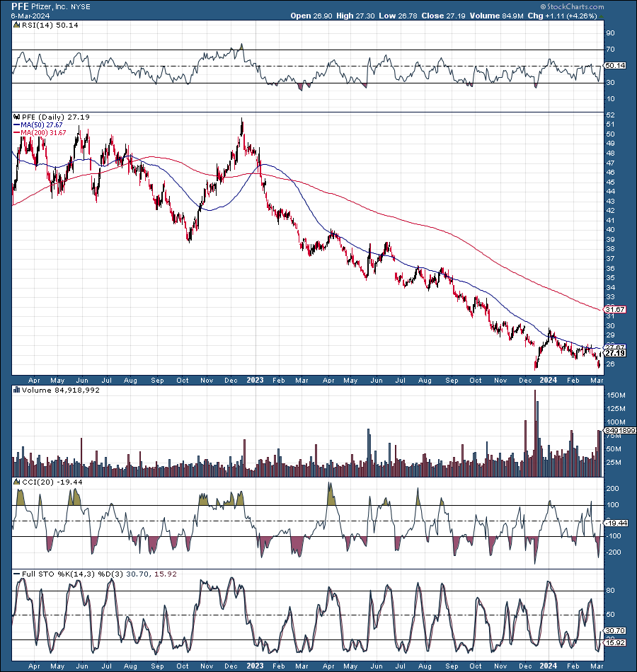Image resolution: width=637 pixels, height=672 pixels.
Task: Click the PFE candlestick chart icon
Action: 16,115
